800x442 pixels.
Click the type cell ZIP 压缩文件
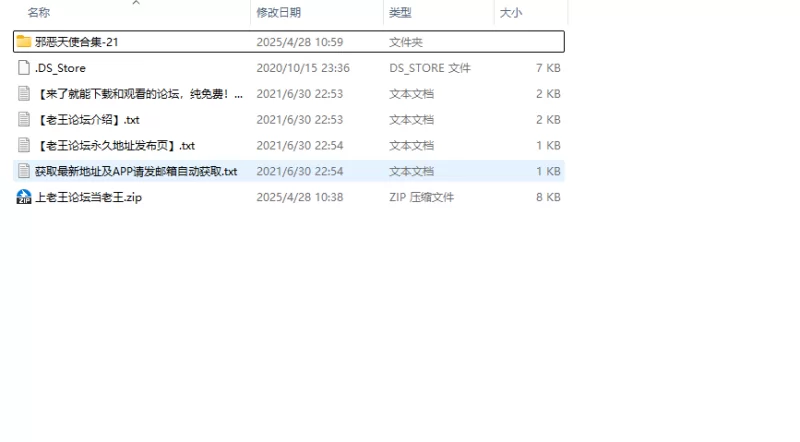[x=421, y=197]
